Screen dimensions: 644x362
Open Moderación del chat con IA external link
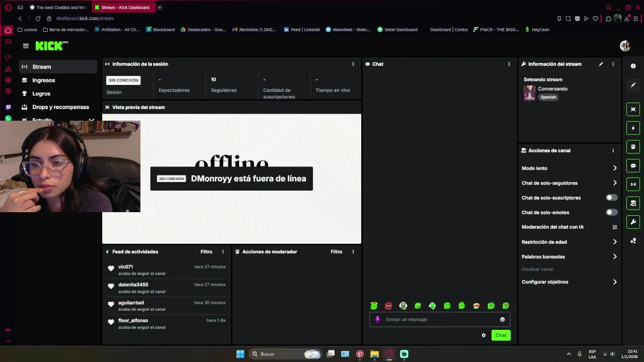click(615, 227)
